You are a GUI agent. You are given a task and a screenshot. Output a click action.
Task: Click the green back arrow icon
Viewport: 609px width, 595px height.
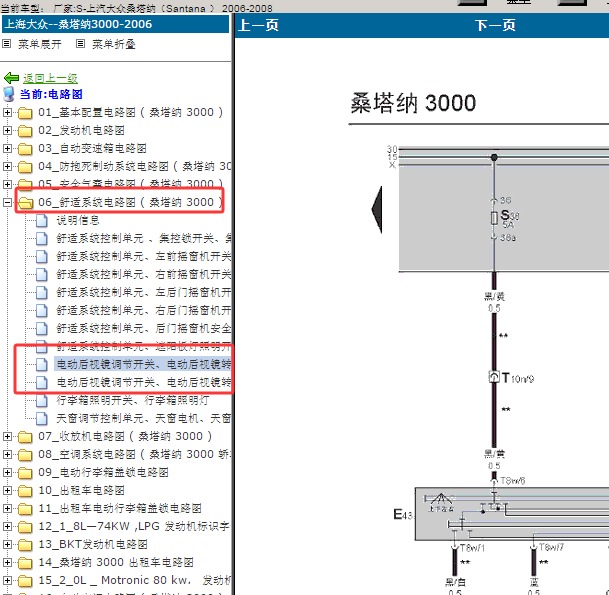point(11,78)
